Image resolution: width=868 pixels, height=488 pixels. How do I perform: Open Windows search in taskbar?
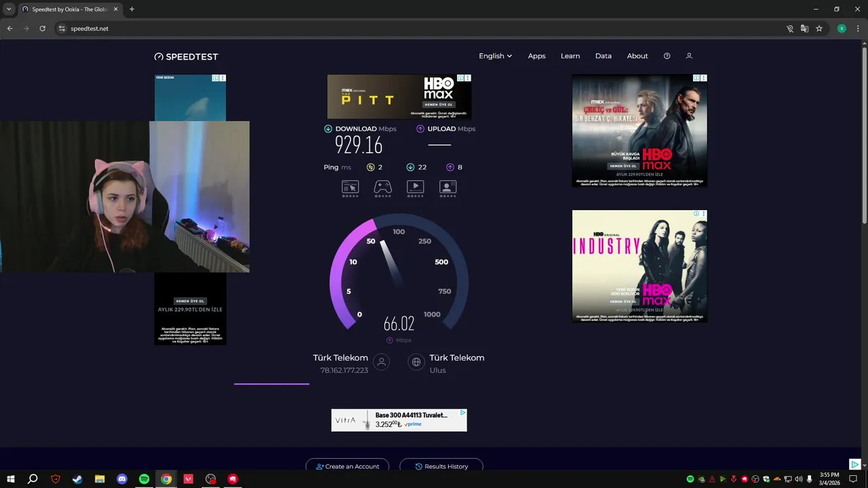click(33, 479)
